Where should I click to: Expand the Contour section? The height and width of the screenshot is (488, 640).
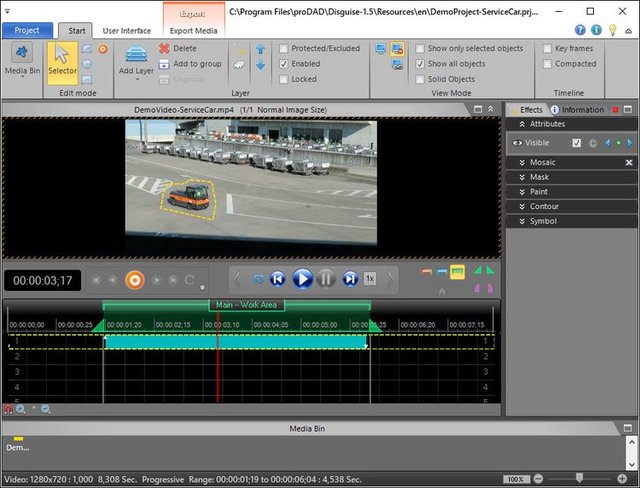point(544,206)
